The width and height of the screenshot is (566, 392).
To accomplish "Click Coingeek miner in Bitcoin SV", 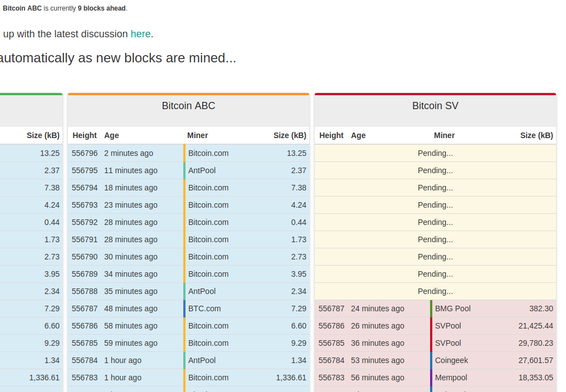I will tap(452, 361).
